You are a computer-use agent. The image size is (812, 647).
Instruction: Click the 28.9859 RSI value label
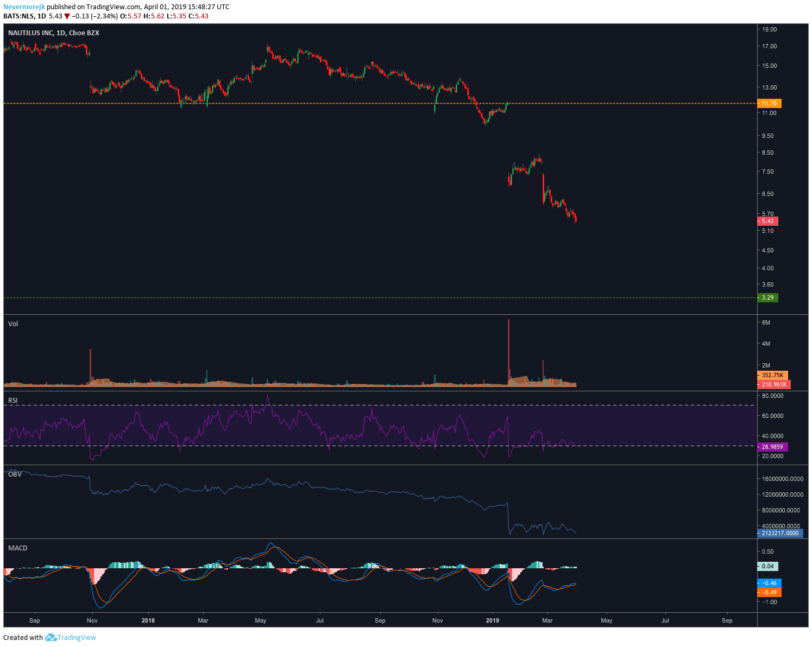click(x=772, y=447)
